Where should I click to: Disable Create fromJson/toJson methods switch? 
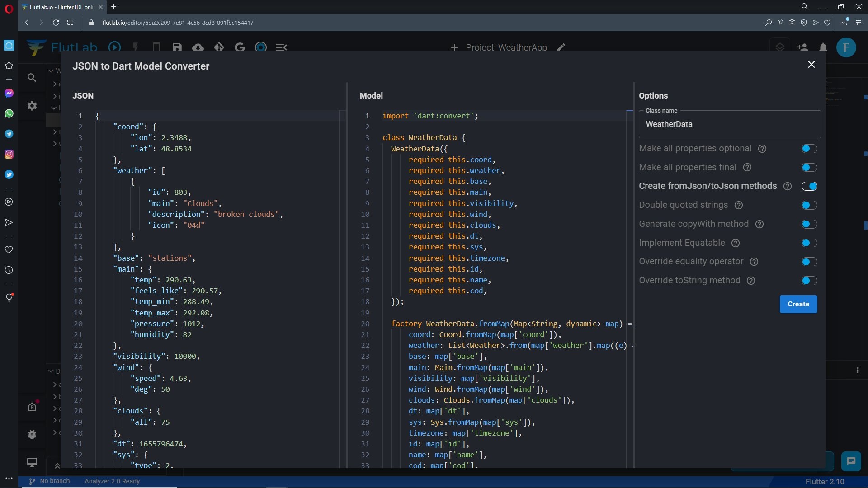(809, 186)
